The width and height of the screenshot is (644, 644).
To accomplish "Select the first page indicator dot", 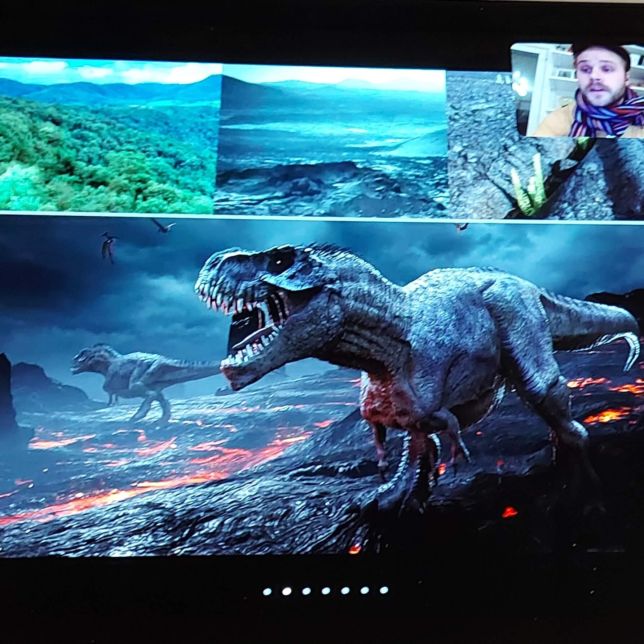I will 267,591.
